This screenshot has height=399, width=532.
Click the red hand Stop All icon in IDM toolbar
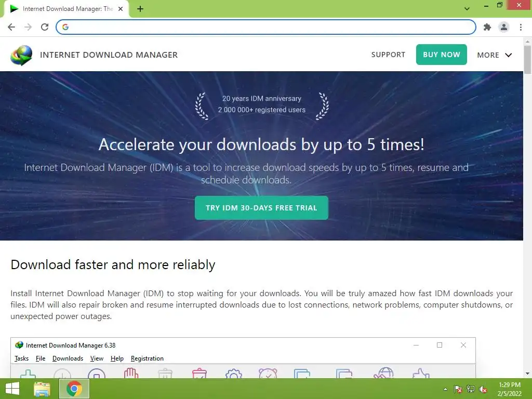pos(131,373)
